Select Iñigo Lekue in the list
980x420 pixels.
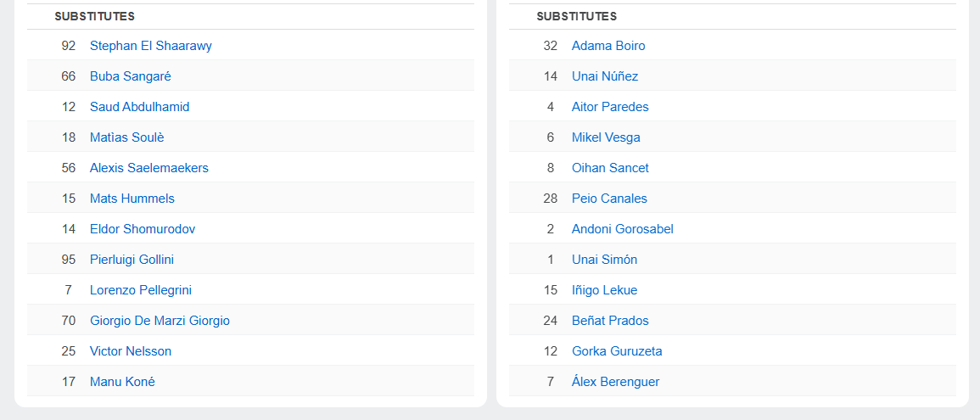point(604,290)
